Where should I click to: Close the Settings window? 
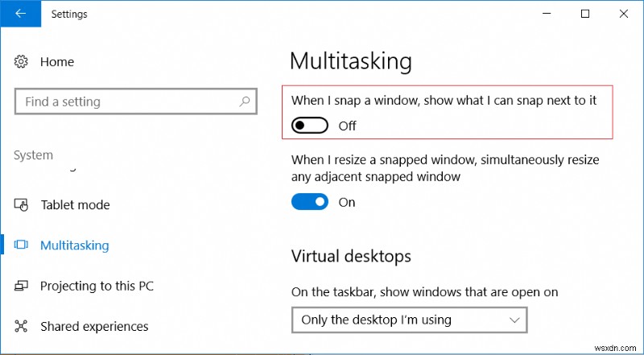click(x=623, y=14)
